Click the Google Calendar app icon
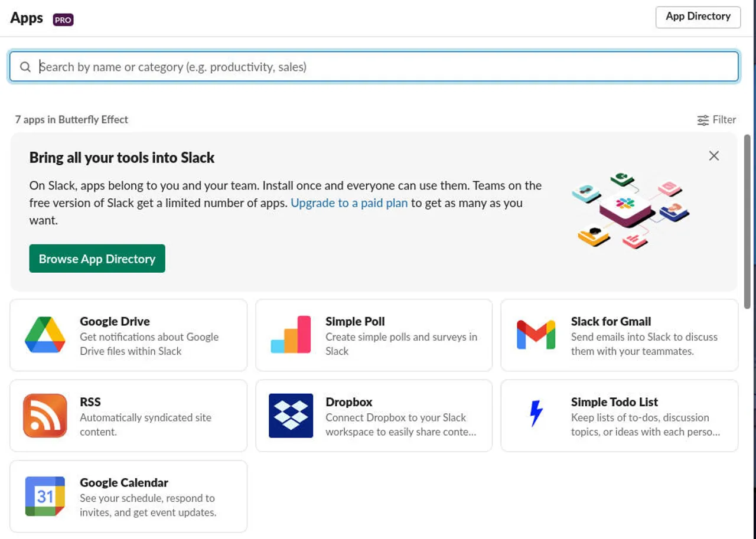756x539 pixels. [x=44, y=496]
